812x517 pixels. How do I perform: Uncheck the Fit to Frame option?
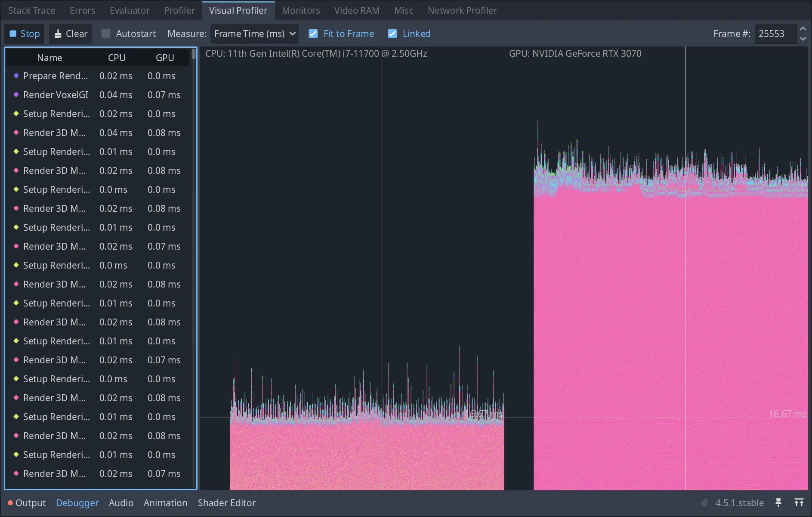(313, 33)
